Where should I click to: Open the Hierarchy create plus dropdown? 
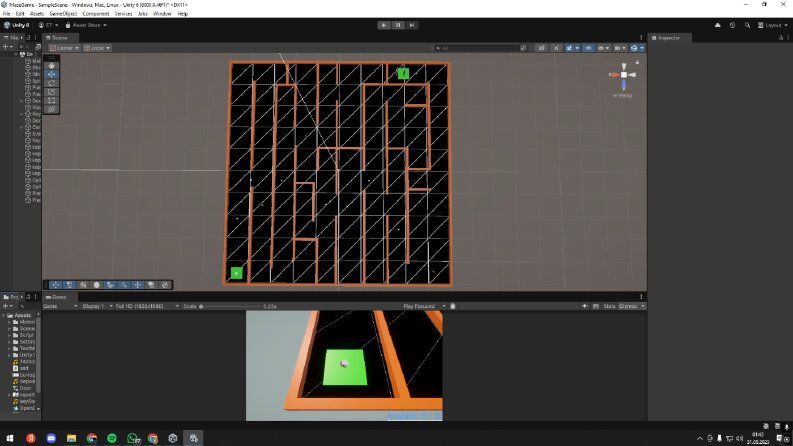[x=8, y=47]
